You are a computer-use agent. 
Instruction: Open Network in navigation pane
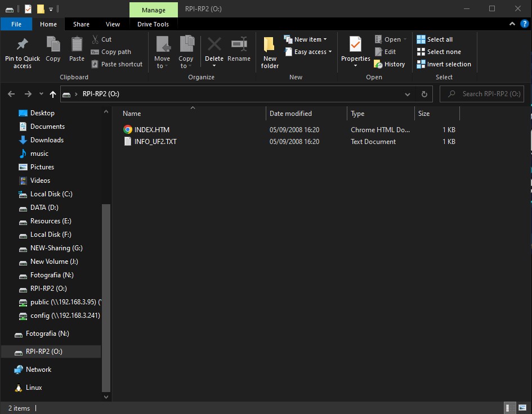coord(38,370)
